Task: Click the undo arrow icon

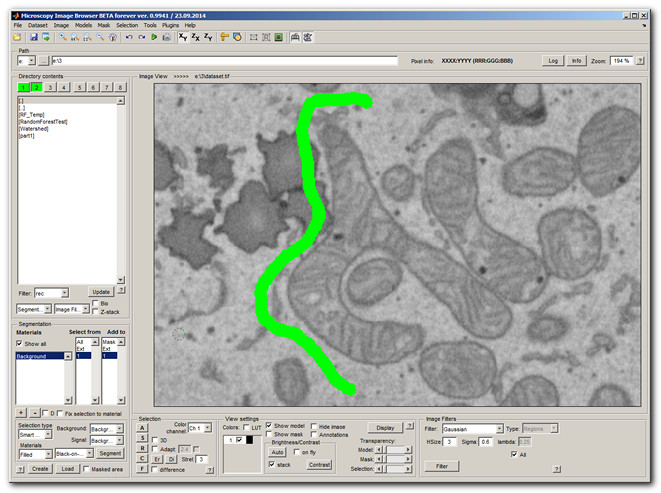Action: [x=129, y=37]
